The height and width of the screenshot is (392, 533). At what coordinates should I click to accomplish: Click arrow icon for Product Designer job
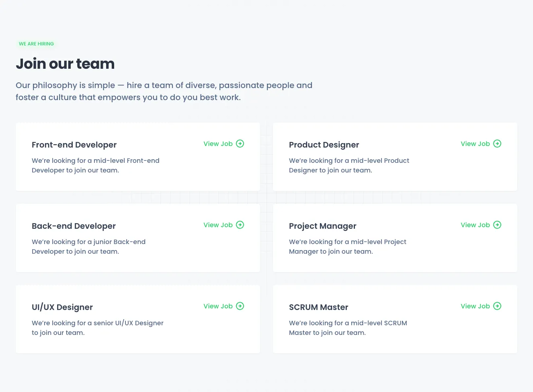[497, 144]
